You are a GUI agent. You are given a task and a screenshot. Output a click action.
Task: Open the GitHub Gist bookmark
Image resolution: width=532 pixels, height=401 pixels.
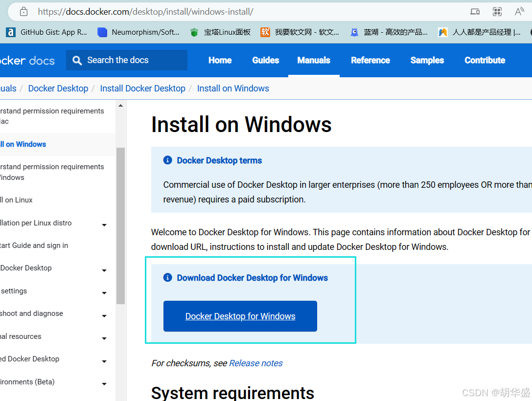[x=47, y=32]
